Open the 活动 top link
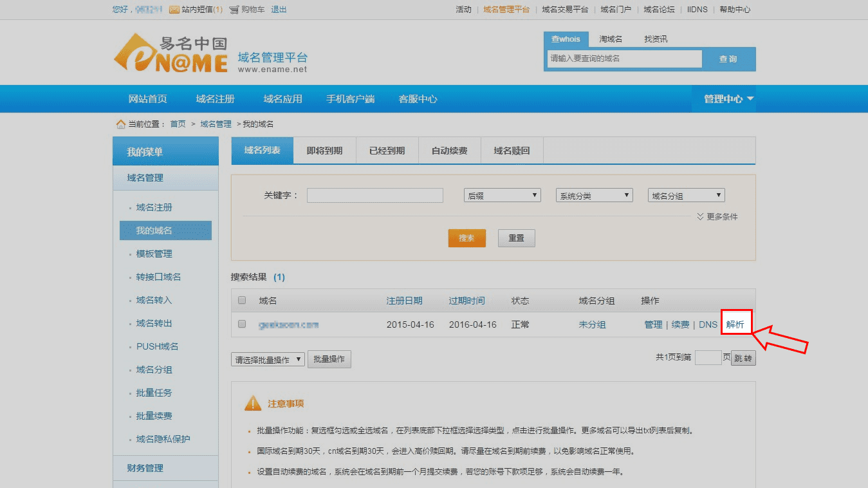Image resolution: width=868 pixels, height=488 pixels. click(463, 10)
